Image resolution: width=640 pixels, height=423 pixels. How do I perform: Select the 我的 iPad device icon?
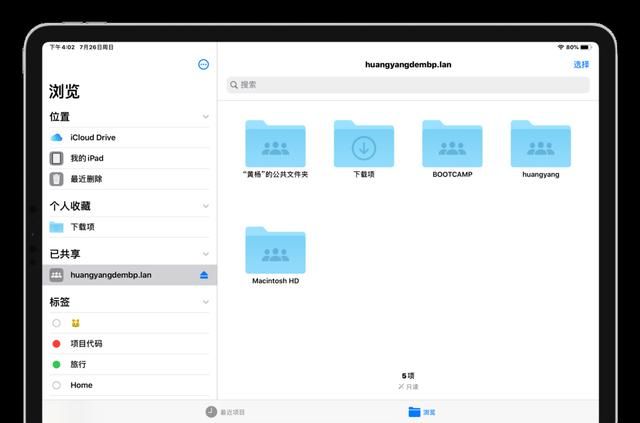click(x=56, y=158)
